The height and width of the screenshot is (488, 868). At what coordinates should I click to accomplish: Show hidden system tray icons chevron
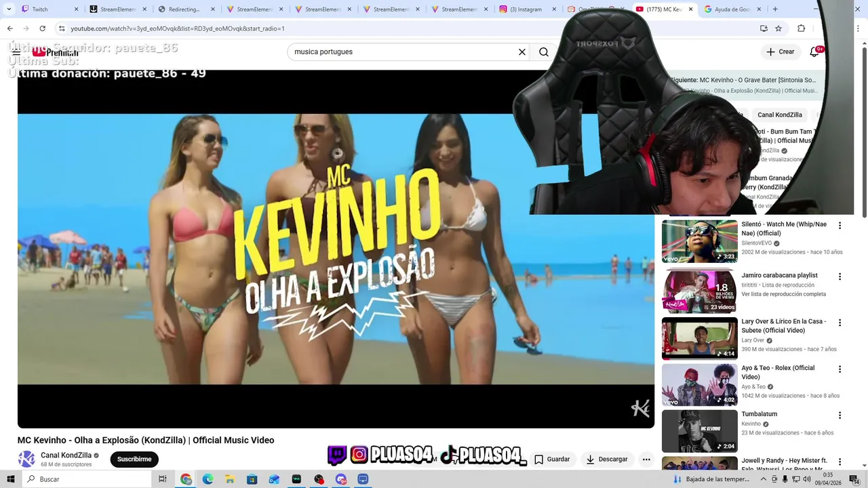[x=763, y=479]
